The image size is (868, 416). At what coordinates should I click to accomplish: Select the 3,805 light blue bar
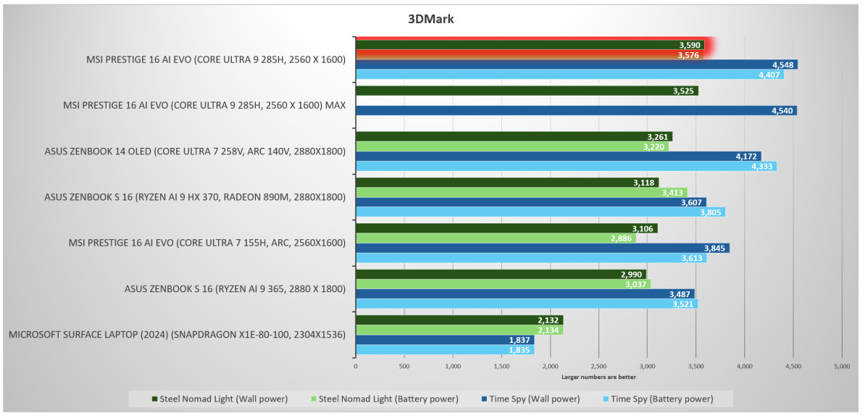[x=541, y=212]
